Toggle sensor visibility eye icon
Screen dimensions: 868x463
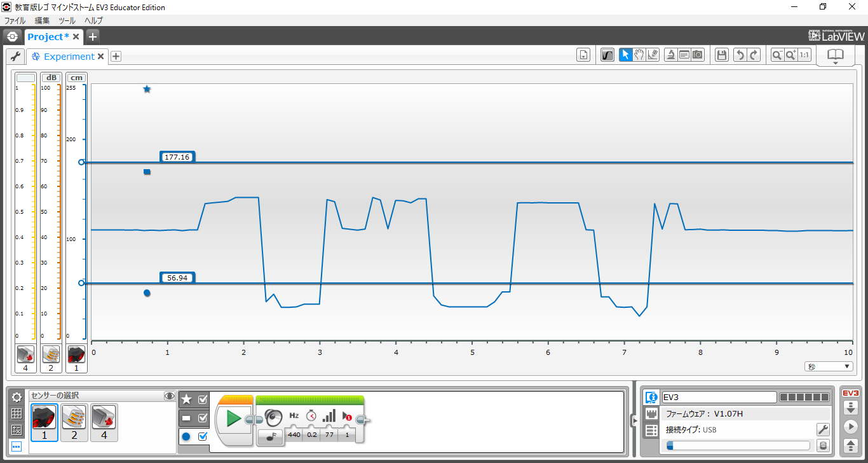pos(169,396)
